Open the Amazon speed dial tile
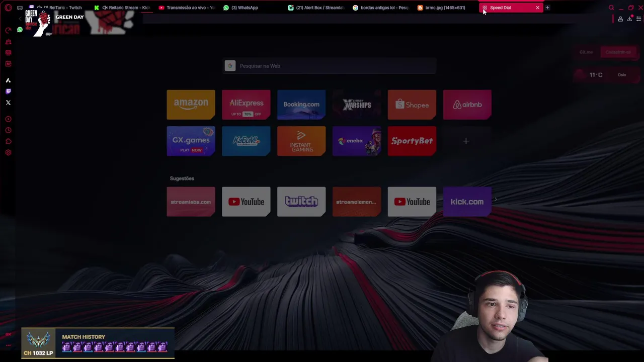Screen dimensions: 644x362 pyautogui.click(x=191, y=105)
